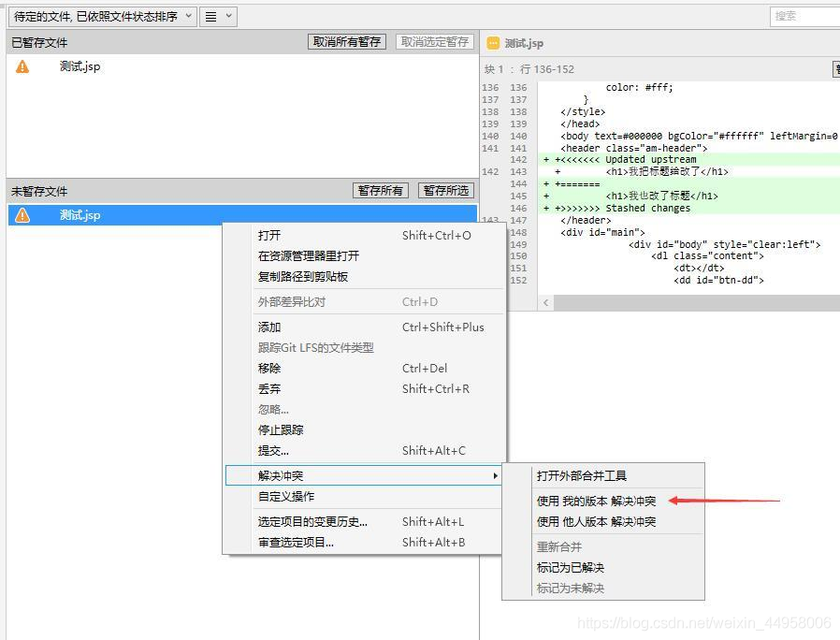Viewport: 840px width, 640px height.
Task: Choose 打开外部合并工具 from the submenu
Action: pyautogui.click(x=581, y=476)
